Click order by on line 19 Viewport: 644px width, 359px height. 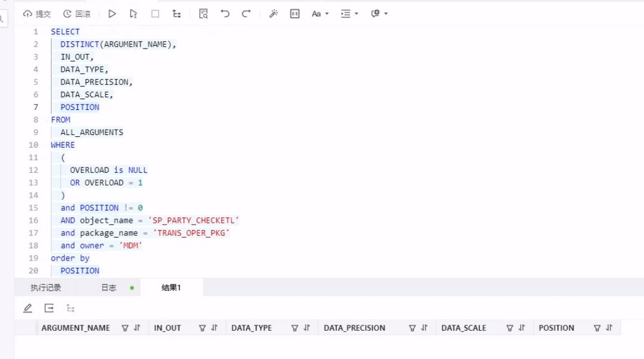tap(70, 258)
